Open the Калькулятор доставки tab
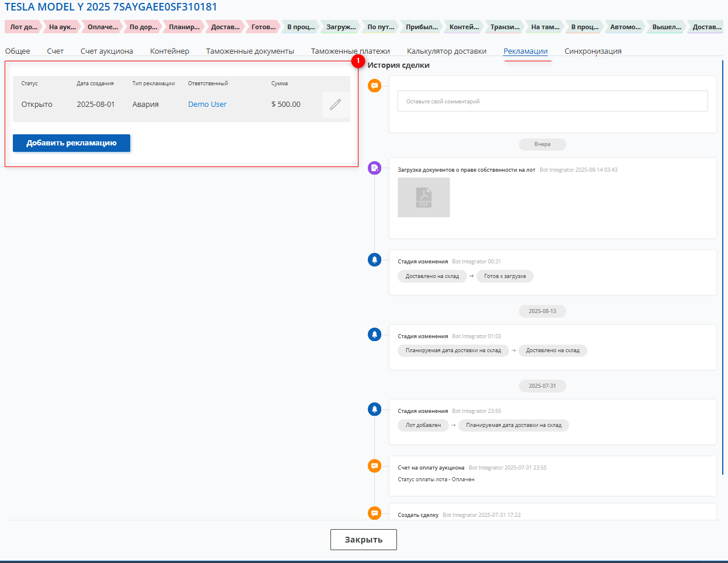 coord(447,51)
